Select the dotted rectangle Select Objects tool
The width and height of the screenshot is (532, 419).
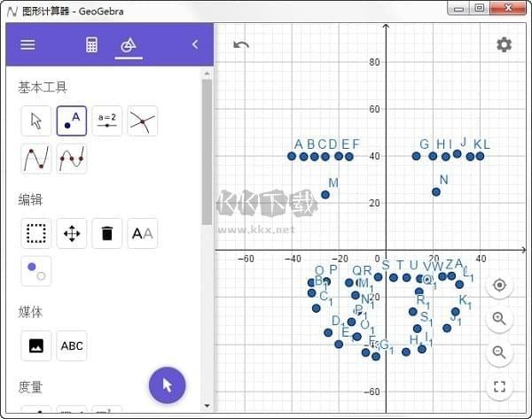click(36, 233)
